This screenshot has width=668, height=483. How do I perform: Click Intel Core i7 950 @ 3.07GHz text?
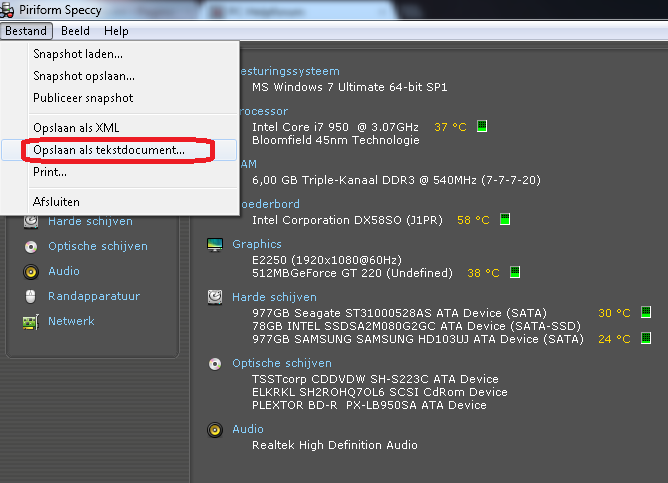pos(335,127)
